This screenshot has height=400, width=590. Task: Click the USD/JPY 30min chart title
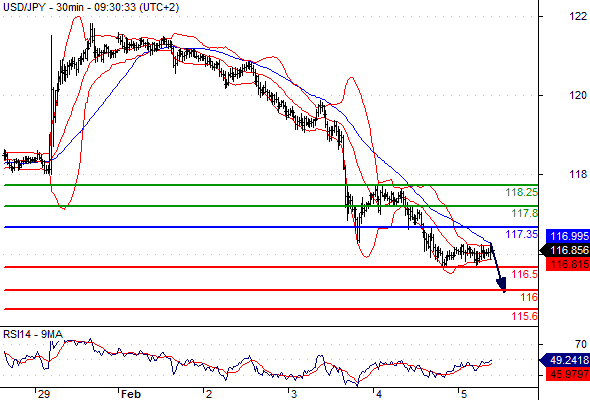click(91, 7)
